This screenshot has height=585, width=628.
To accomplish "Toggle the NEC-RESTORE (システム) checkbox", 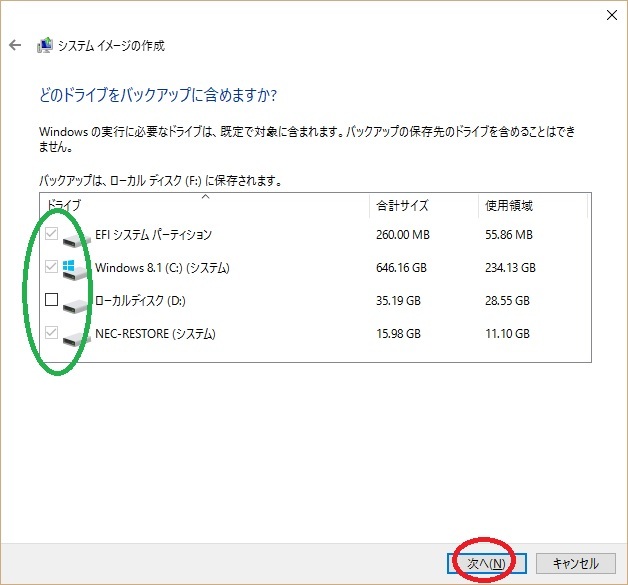I will tap(51, 332).
